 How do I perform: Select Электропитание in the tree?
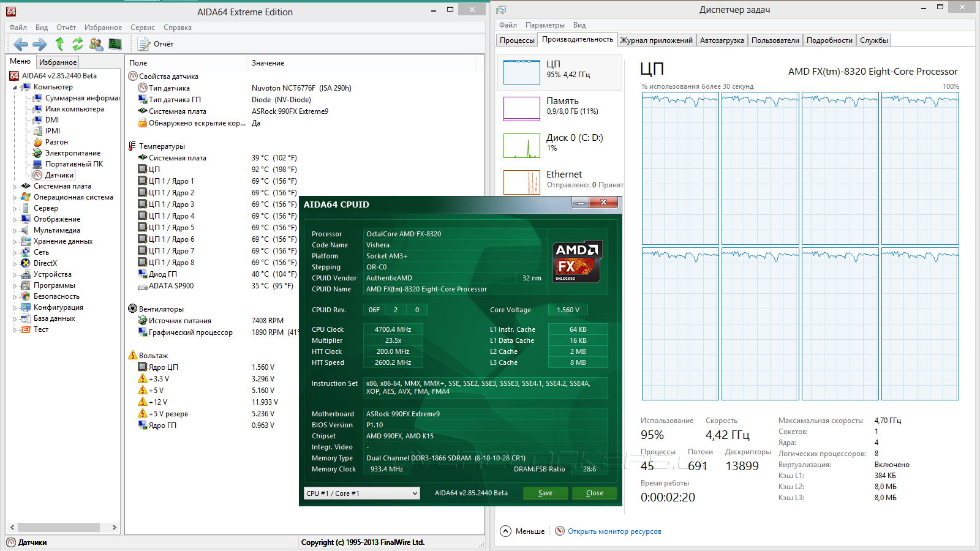pos(72,153)
